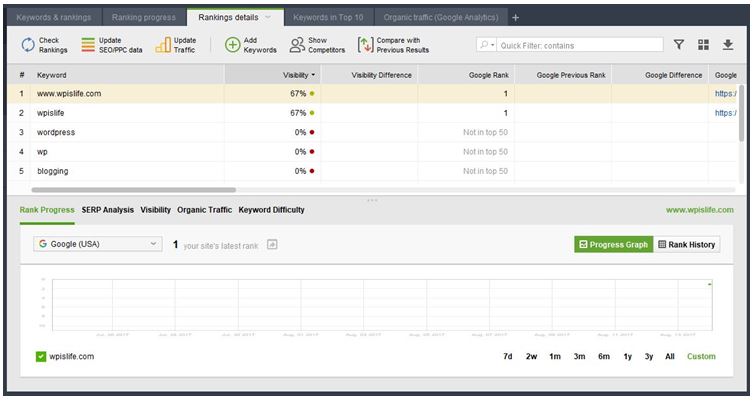Set graph range to All

tap(670, 356)
